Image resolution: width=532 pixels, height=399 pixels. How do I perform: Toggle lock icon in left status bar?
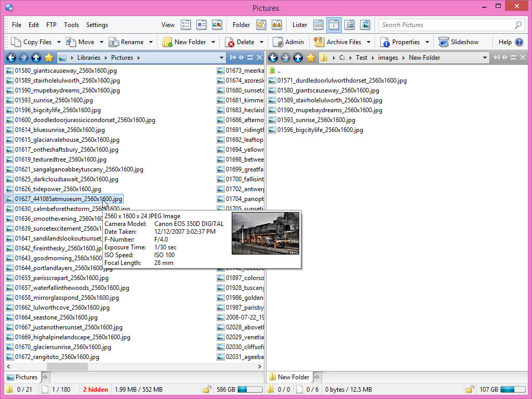(x=207, y=389)
